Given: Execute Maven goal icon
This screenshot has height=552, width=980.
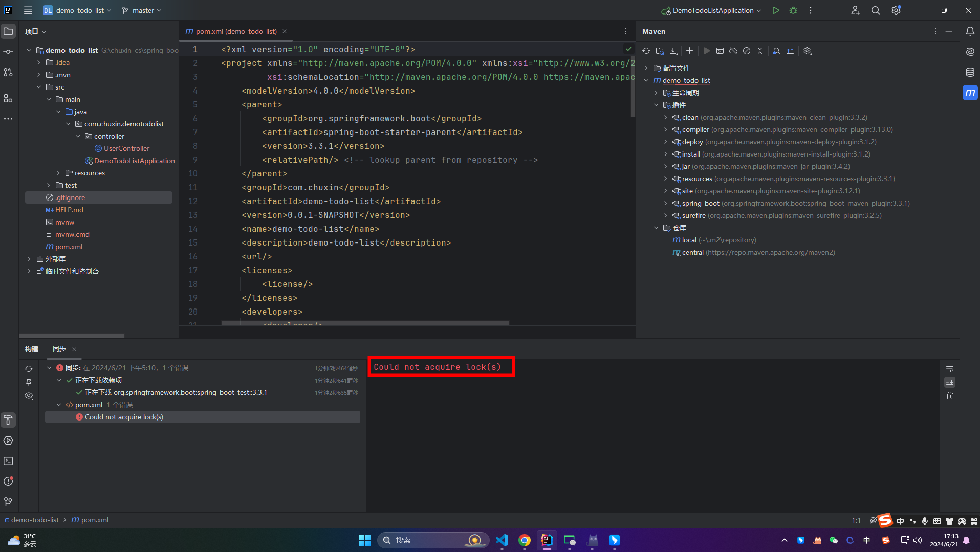Looking at the screenshot, I should click(720, 51).
